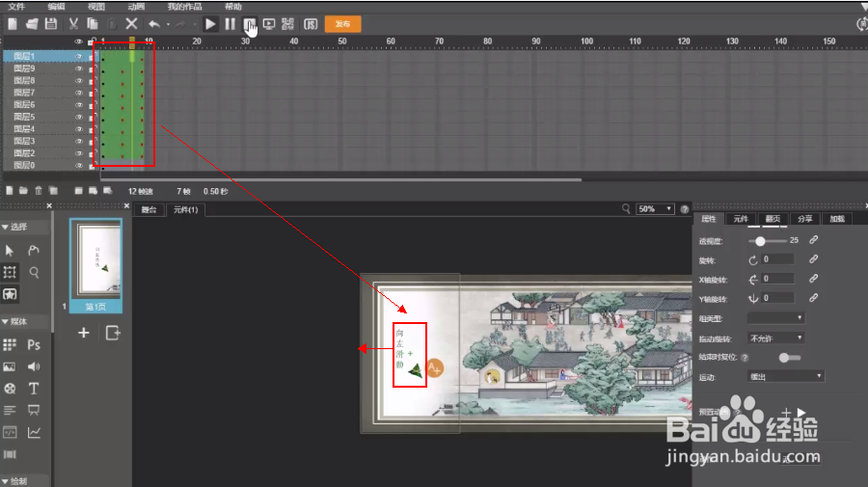
Task: Open the JS script editor icon
Action: [x=311, y=24]
